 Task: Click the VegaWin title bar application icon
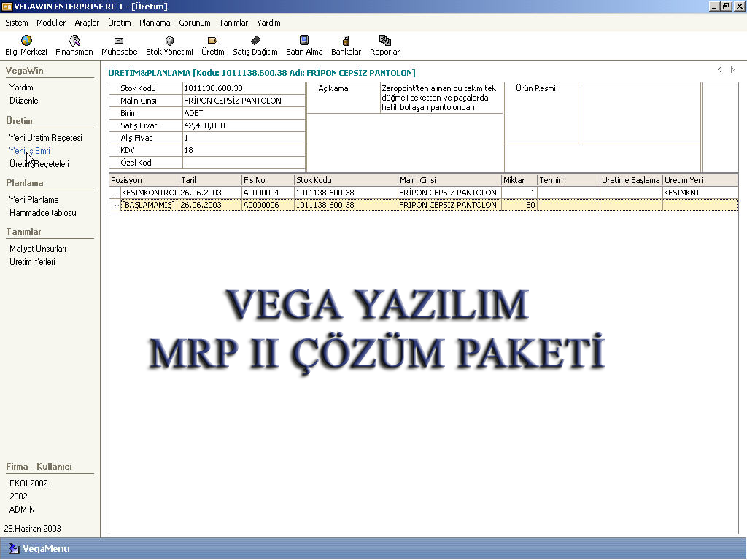[7, 6]
